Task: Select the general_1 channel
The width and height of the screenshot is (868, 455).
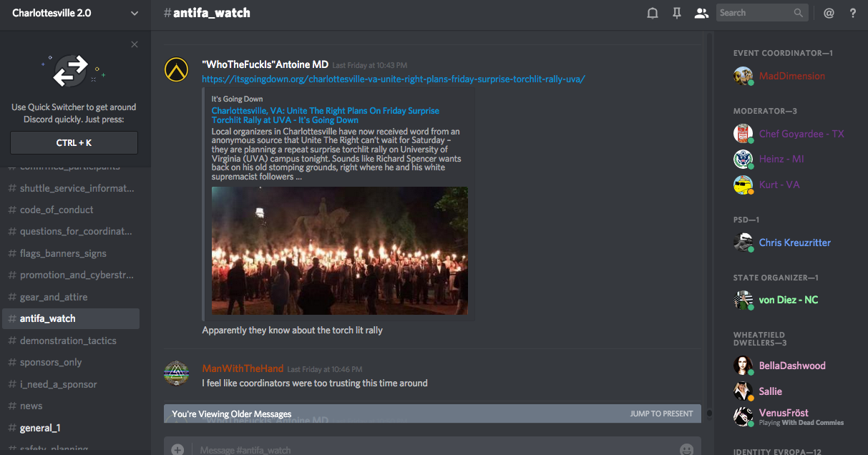Action: (40, 428)
